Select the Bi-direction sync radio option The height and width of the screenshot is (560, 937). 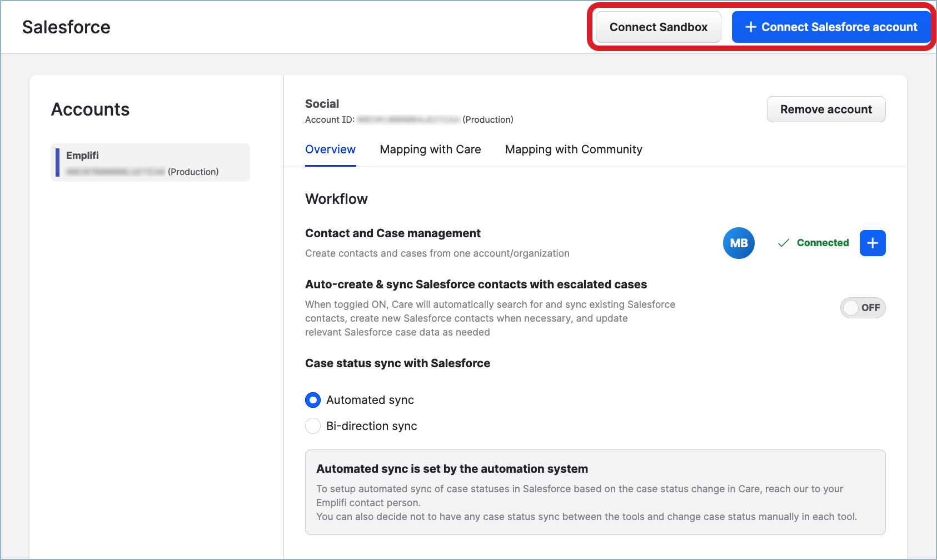tap(313, 426)
